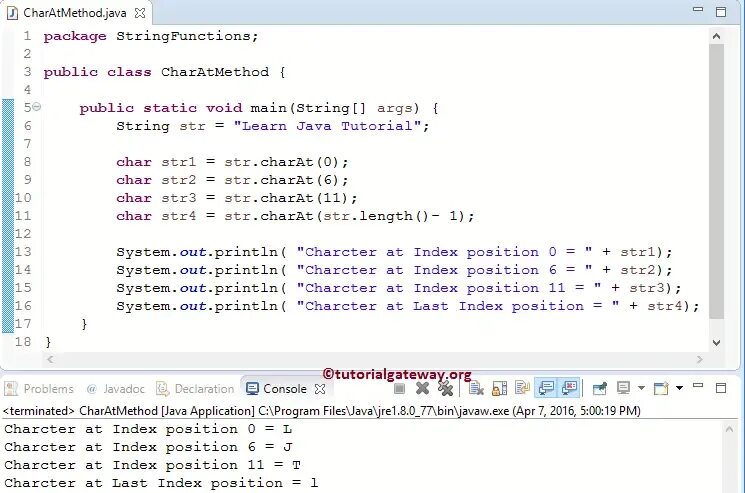Click the editor vertical scrollbar thumb
The image size is (745, 493).
(x=716, y=181)
